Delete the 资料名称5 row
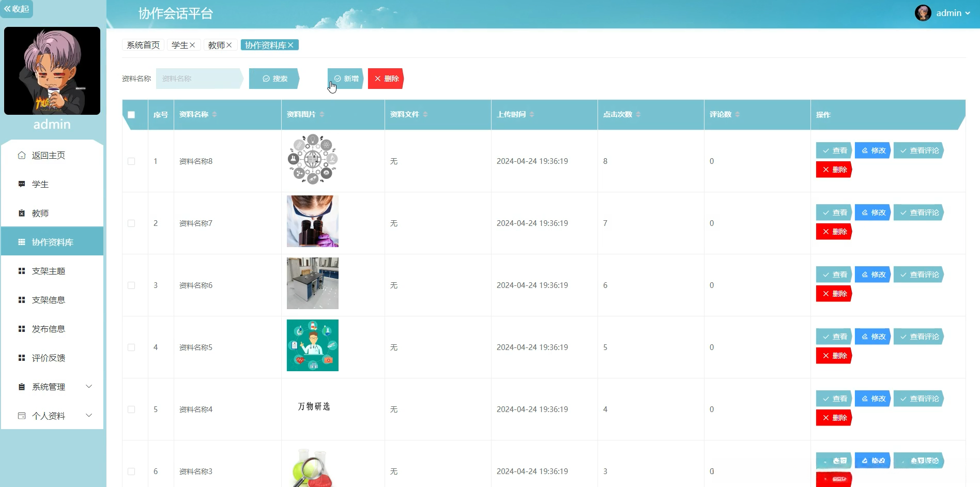Viewport: 980px width, 487px height. point(834,356)
